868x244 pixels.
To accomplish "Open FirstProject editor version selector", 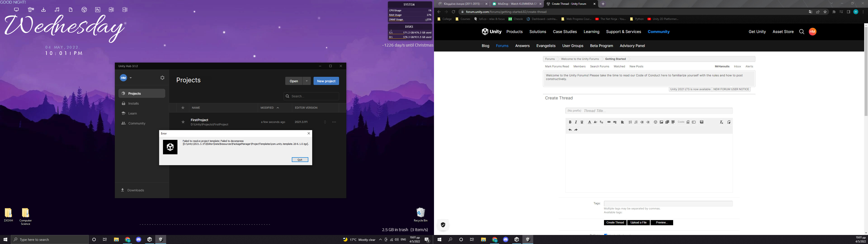I will [x=325, y=122].
